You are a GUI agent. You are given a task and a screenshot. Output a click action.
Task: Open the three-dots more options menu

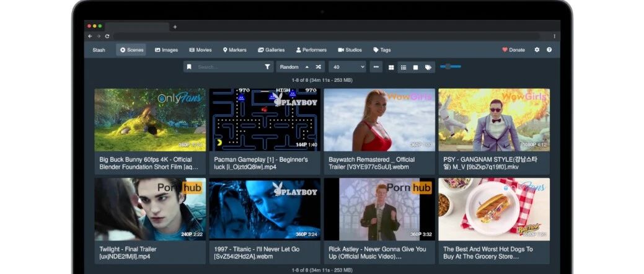coord(376,67)
